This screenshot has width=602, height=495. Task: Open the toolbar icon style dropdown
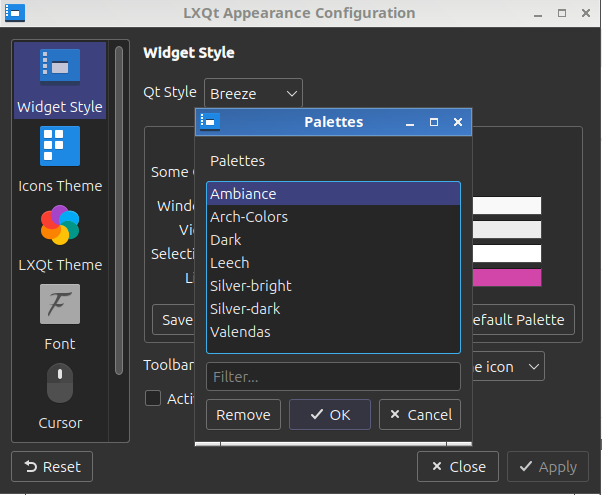[505, 367]
